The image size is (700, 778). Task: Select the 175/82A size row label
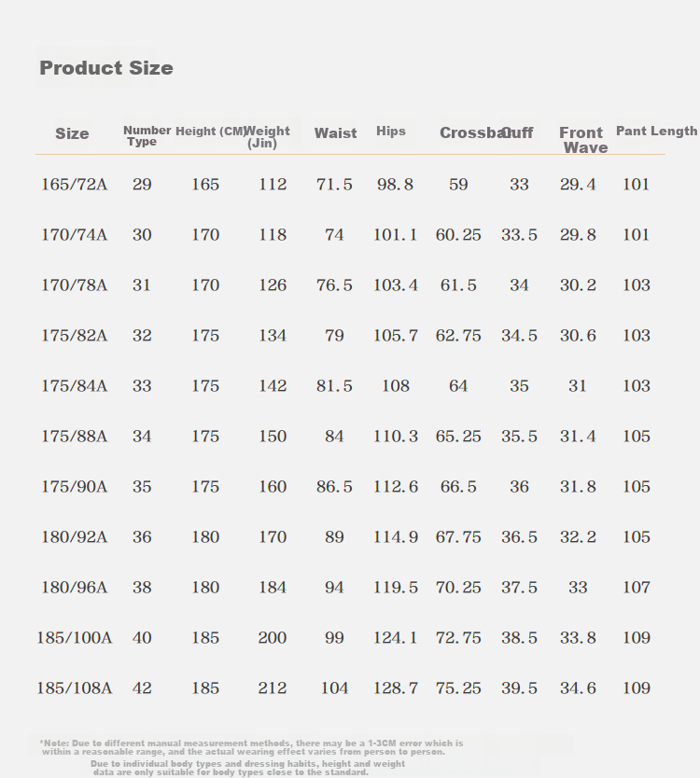click(x=74, y=336)
